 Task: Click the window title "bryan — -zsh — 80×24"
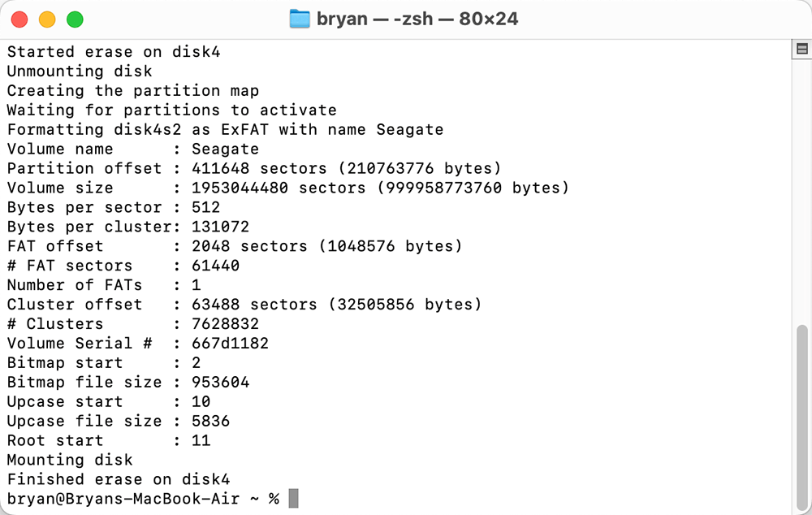click(x=417, y=19)
